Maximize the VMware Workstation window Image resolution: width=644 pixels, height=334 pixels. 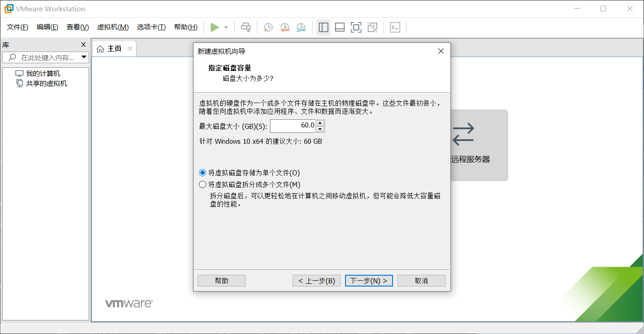click(603, 9)
